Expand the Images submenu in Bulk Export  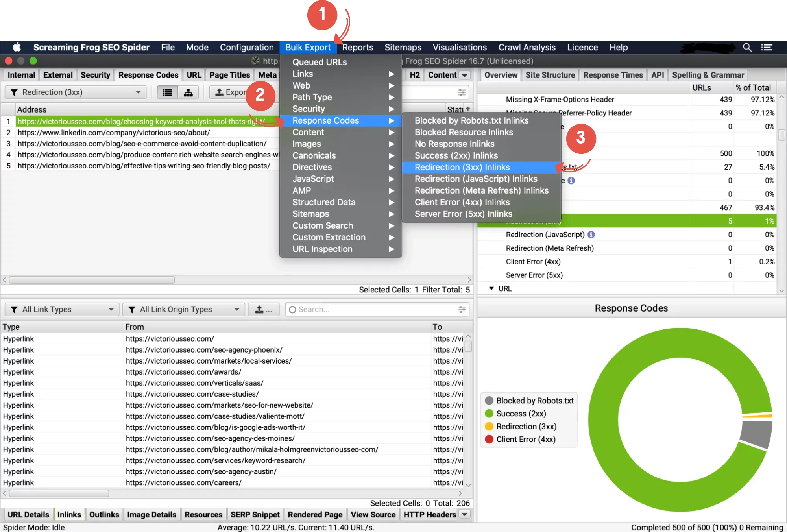(x=335, y=143)
